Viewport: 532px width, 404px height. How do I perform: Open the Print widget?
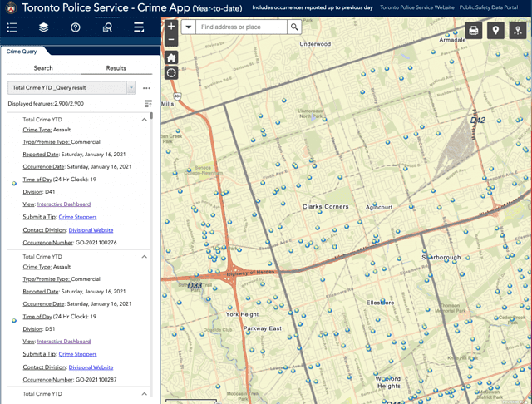click(x=474, y=31)
